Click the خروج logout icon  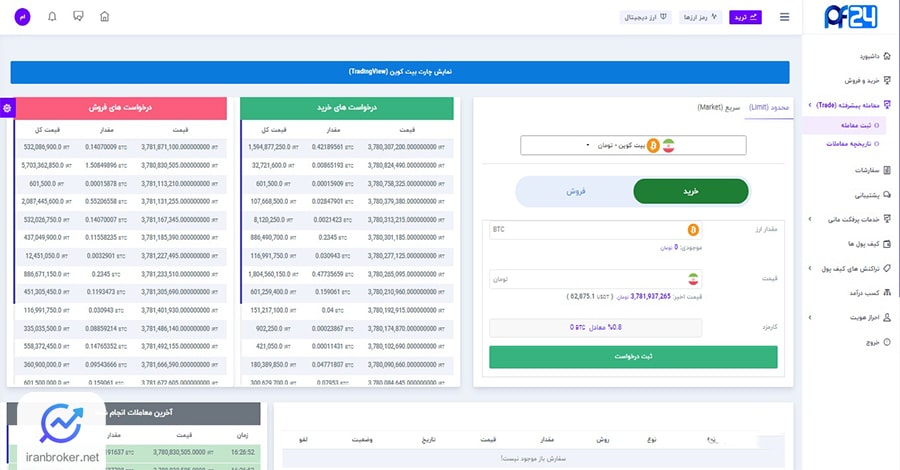(x=887, y=342)
